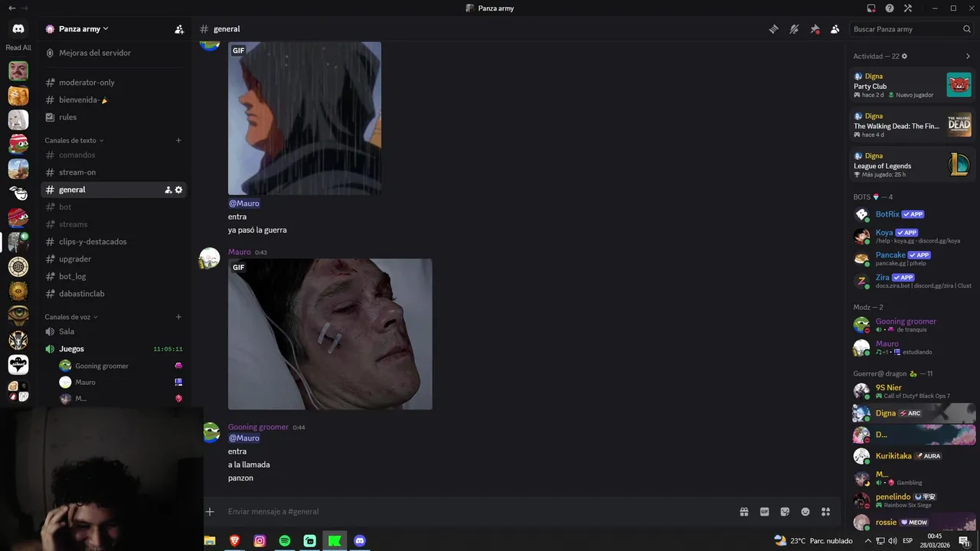Open the bot channel
This screenshot has height=551, width=980.
coord(115,207)
